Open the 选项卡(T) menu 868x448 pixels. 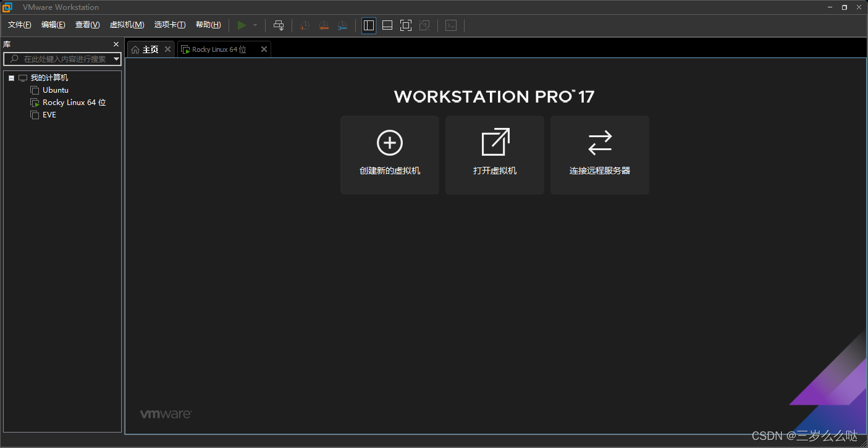click(x=170, y=25)
